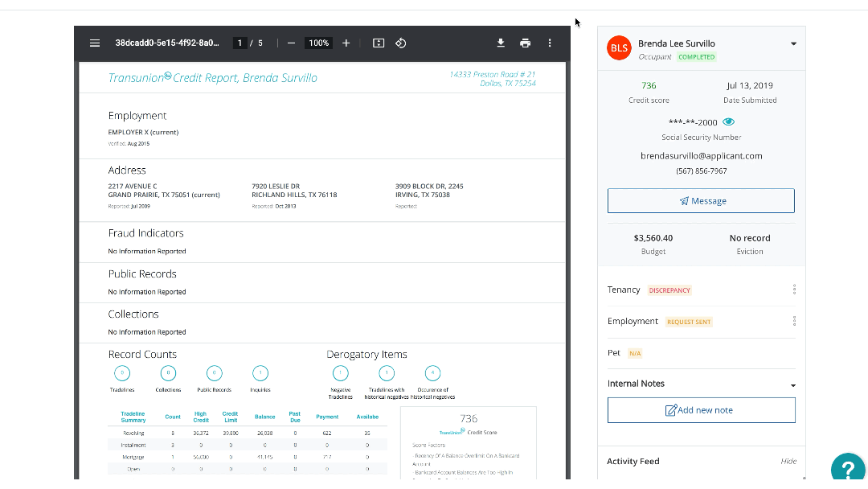This screenshot has width=868, height=489.
Task: Open the PDF viewer sidebar menu
Action: click(95, 43)
